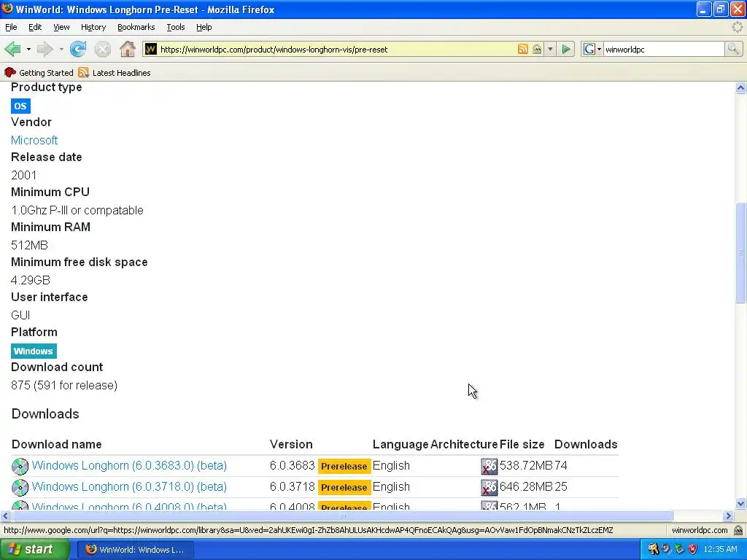Image resolution: width=747 pixels, height=560 pixels.
Task: Open the Forward history dropdown arrow
Action: point(61,49)
